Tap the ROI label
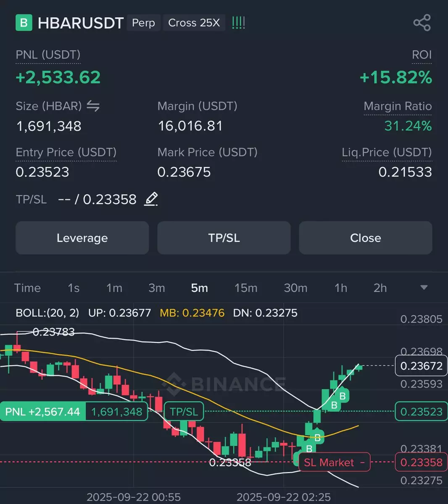The height and width of the screenshot is (504, 448). tap(422, 55)
